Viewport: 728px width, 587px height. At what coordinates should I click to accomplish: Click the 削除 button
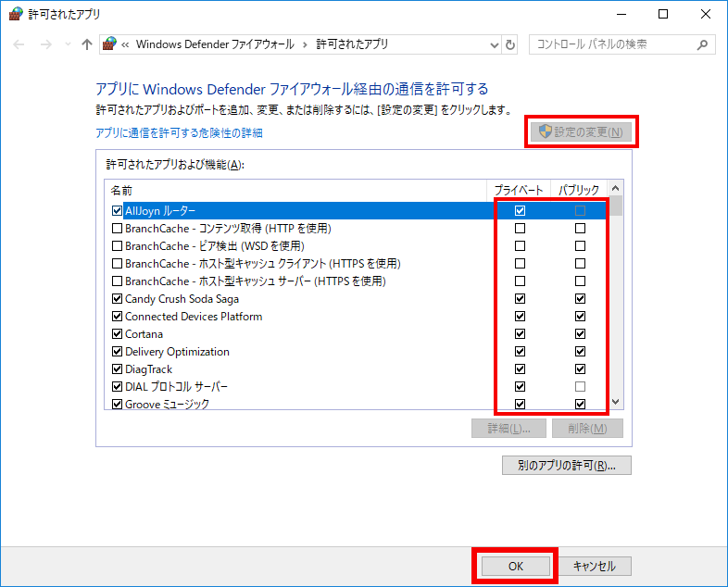587,429
